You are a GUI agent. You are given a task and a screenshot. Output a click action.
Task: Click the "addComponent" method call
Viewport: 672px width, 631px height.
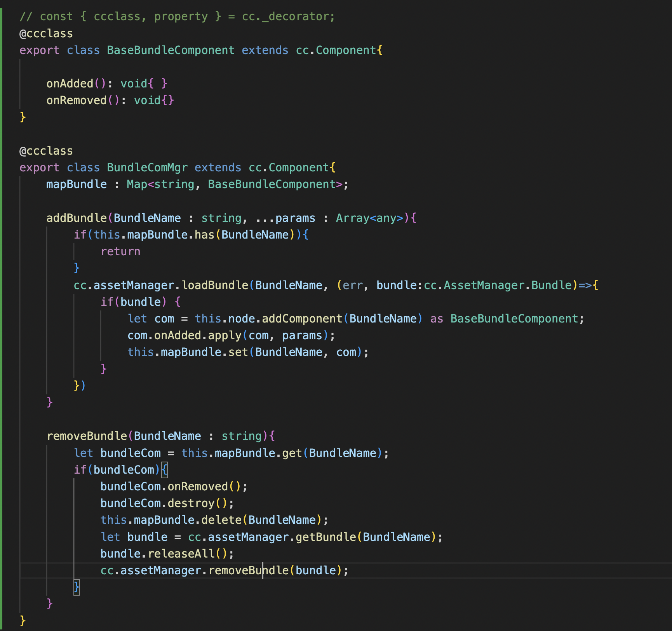[302, 319]
